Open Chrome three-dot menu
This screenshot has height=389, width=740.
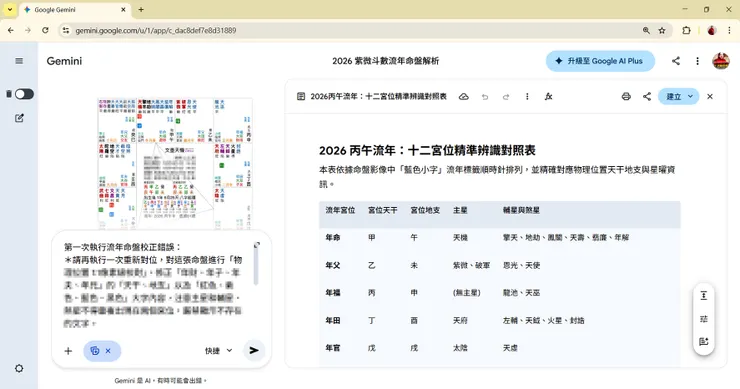pos(729,30)
